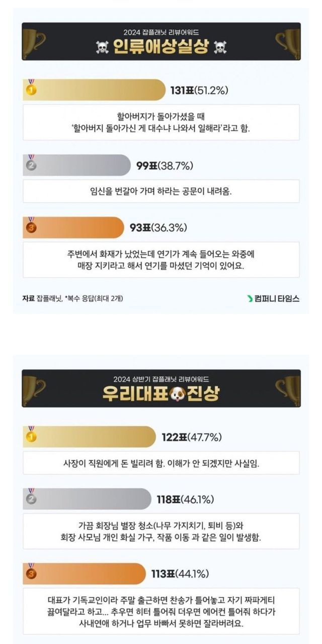Click the 임신을 번갈아 가며 comment box
Viewport: 322px width, 644px height.
pyautogui.click(x=161, y=191)
